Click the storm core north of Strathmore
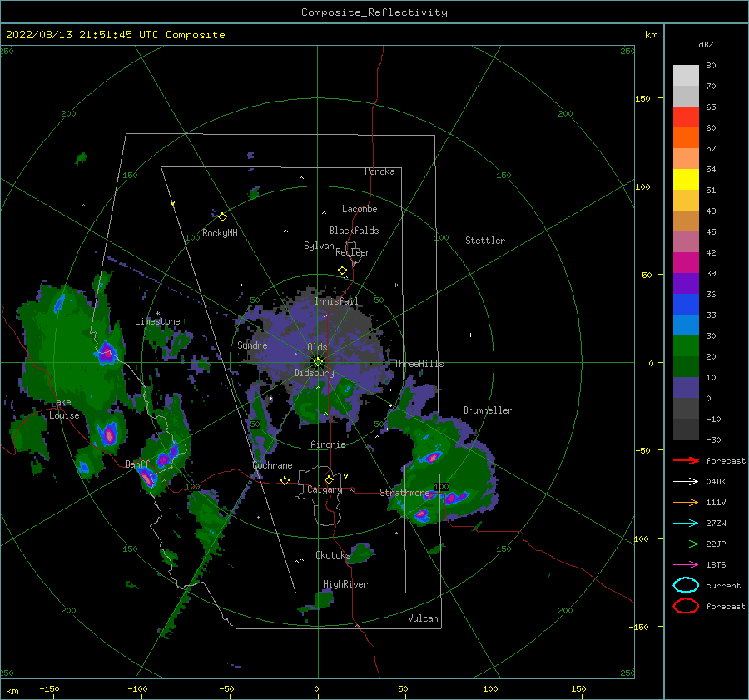The width and height of the screenshot is (749, 700). point(432,458)
